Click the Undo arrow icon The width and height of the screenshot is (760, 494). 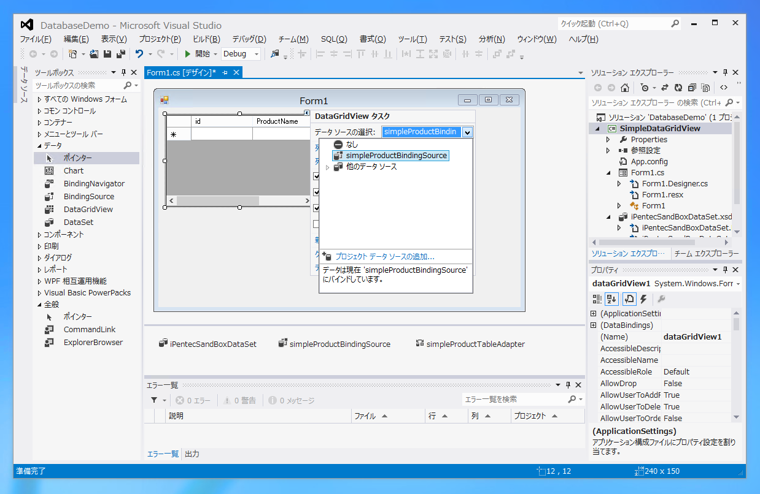click(x=140, y=54)
